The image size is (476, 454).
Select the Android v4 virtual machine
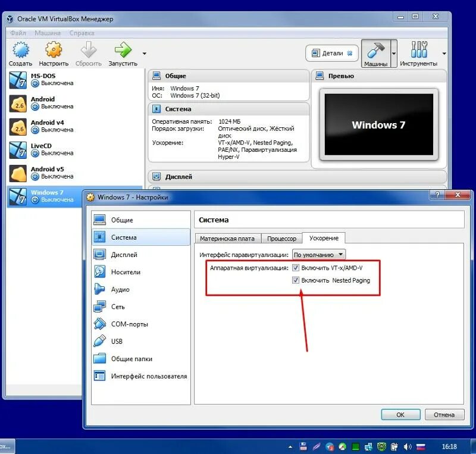pos(74,126)
